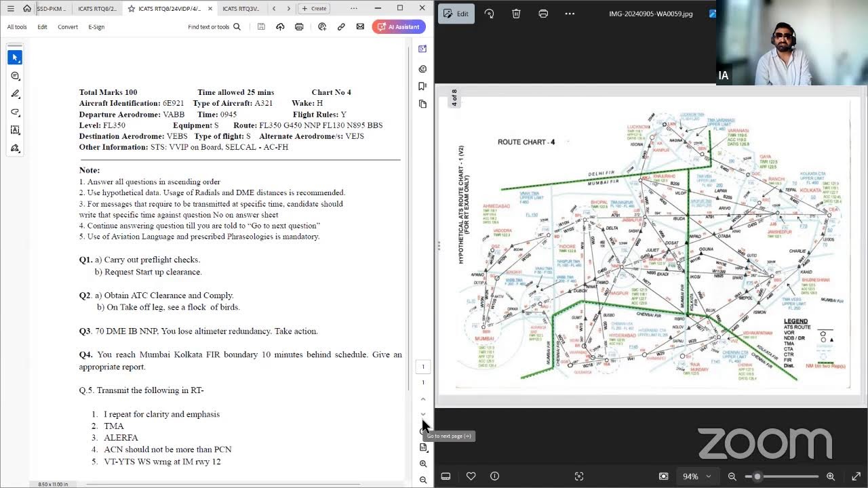
Task: Open the All tools menu
Action: point(17,27)
